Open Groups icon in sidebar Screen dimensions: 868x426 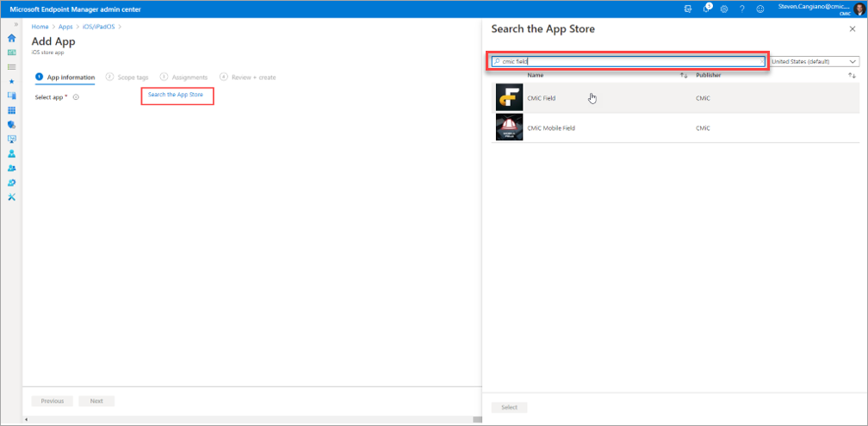tap(12, 168)
